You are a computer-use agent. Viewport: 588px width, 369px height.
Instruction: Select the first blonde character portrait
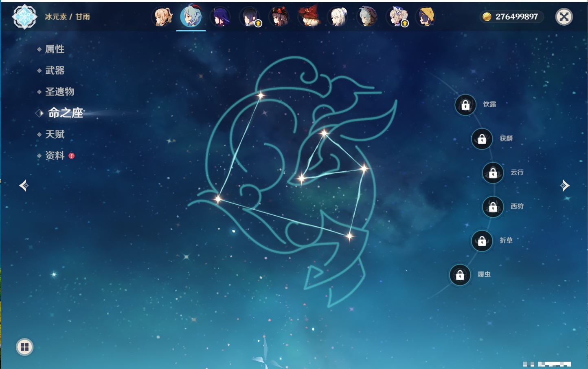[162, 17]
